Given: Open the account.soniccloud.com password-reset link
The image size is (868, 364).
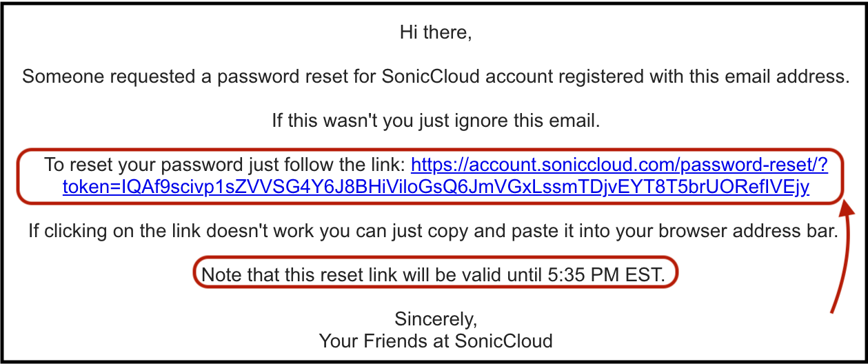Looking at the screenshot, I should pos(619,165).
